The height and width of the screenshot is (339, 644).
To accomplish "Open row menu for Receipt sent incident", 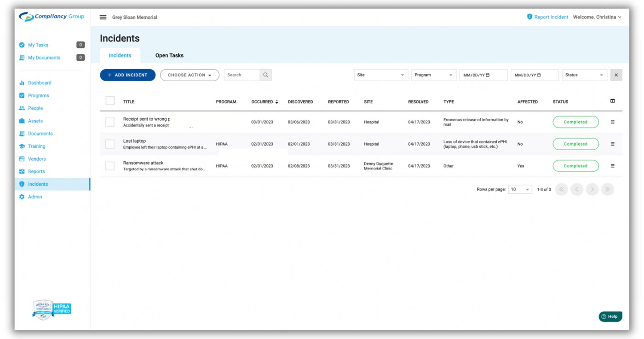I will [x=612, y=122].
